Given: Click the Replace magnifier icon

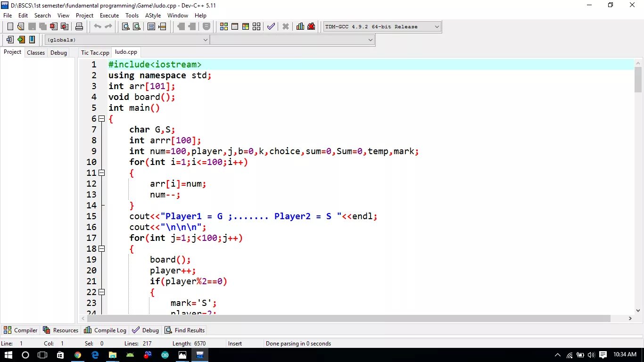Looking at the screenshot, I should click(137, 26).
